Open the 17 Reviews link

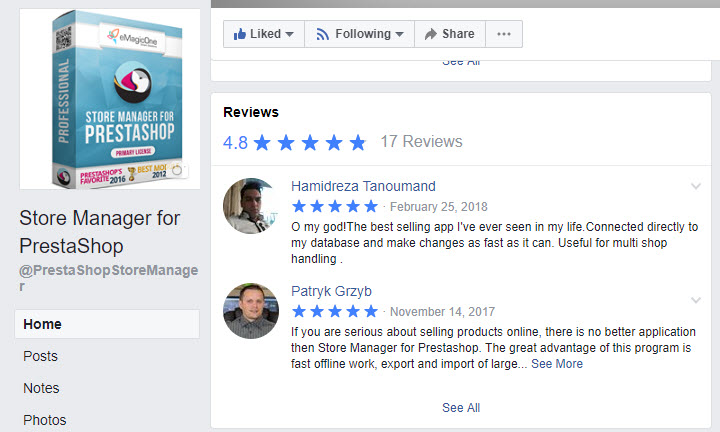coord(421,141)
